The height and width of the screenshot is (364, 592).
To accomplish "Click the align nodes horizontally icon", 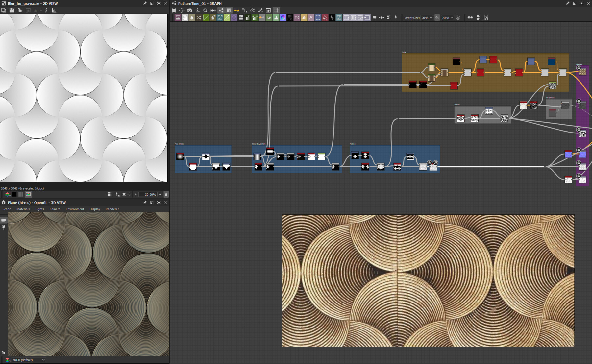I will coord(470,18).
